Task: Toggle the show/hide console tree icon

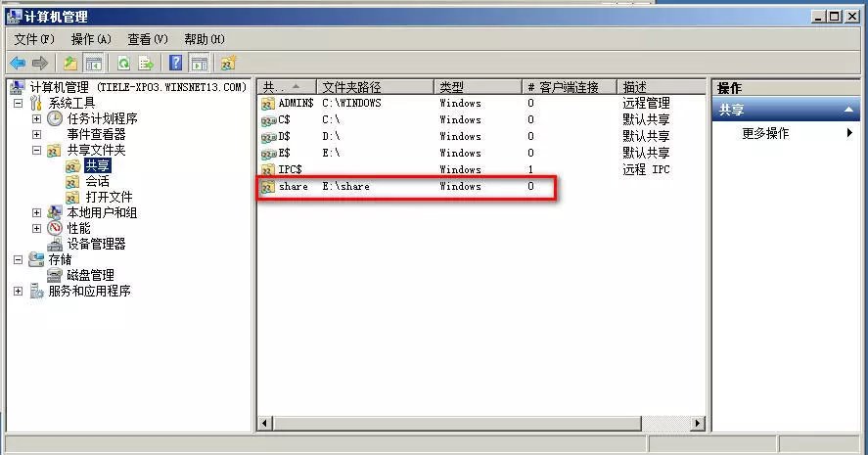Action: [x=94, y=64]
